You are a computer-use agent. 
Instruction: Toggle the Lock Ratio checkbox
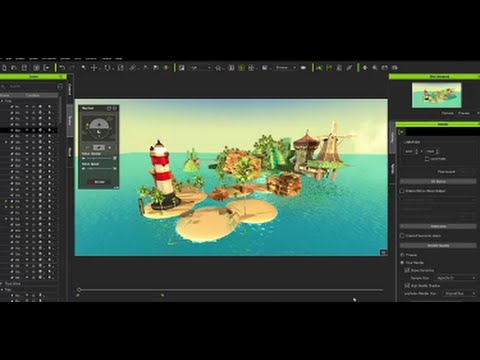tap(427, 159)
